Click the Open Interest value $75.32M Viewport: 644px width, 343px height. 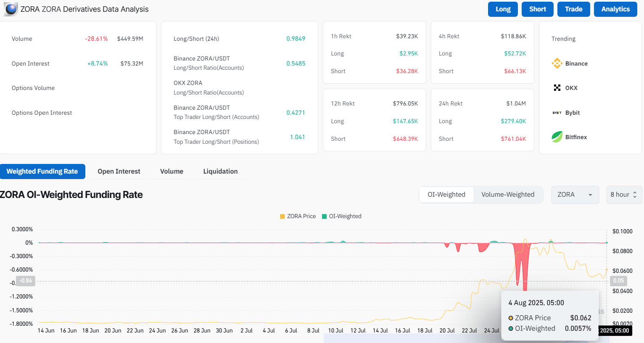click(x=132, y=63)
